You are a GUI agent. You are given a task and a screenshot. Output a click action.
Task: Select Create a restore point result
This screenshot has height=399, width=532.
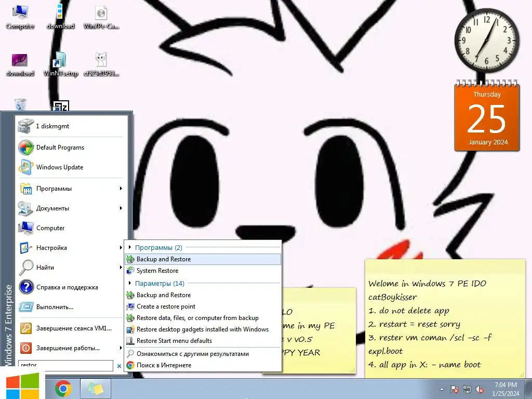[203, 307]
